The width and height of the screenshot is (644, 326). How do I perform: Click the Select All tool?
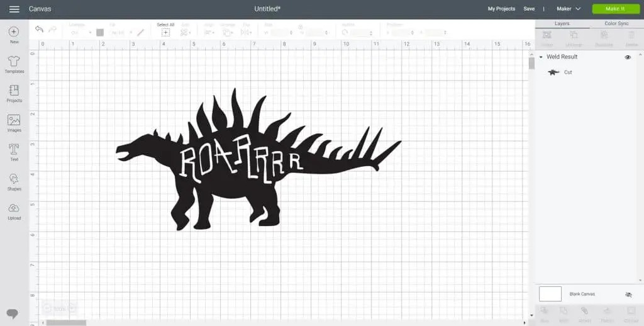pos(165,30)
